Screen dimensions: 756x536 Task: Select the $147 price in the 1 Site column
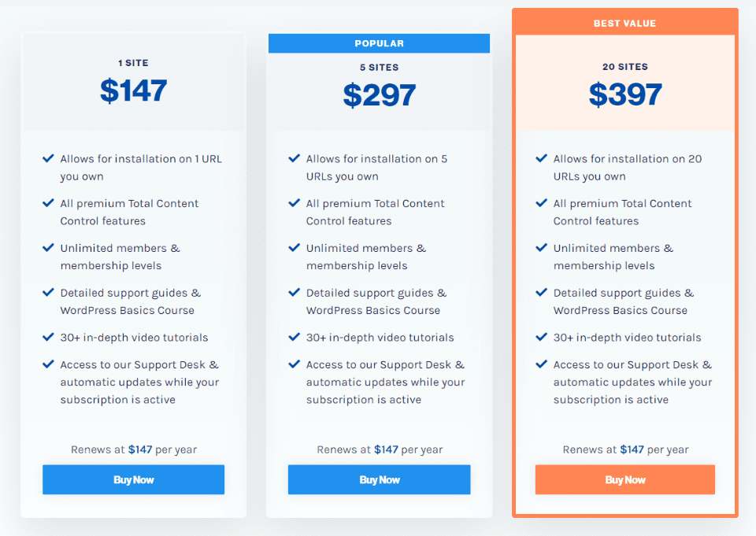133,93
